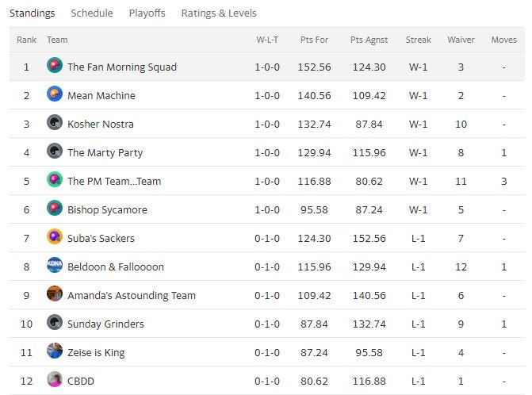Click CBDD team avatar icon
The image size is (532, 395).
(55, 381)
